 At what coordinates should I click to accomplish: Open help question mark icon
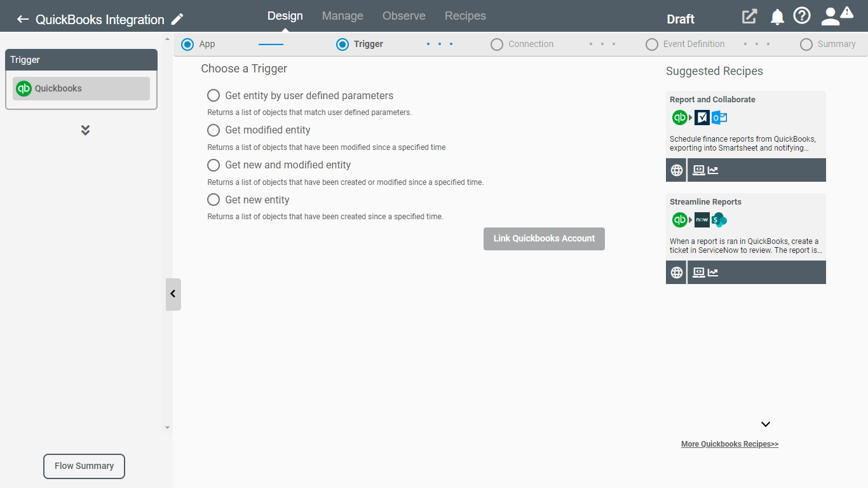coord(802,16)
